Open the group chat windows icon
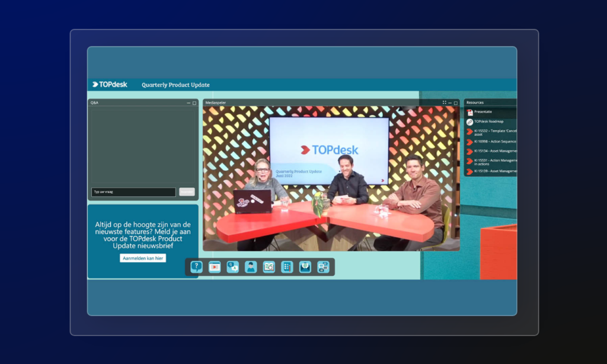Image resolution: width=607 pixels, height=364 pixels. (x=323, y=267)
